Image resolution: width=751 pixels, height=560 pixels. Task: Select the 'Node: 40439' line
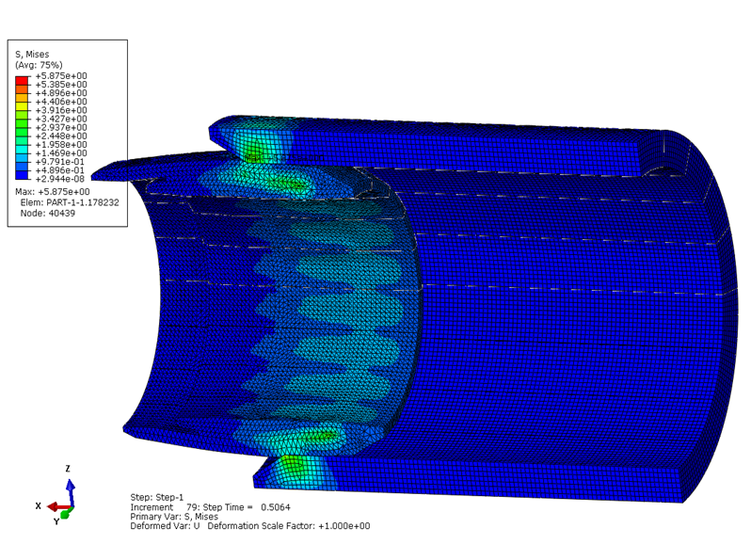pos(47,213)
